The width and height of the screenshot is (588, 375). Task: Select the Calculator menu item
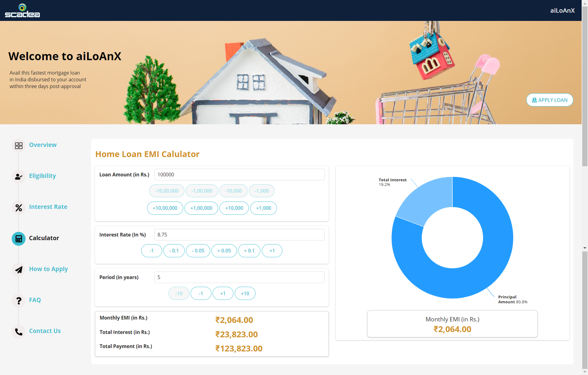(x=44, y=238)
